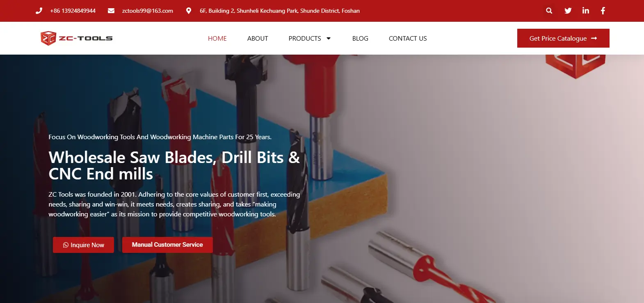
Task: Expand the Products dropdown arrow
Action: [x=329, y=39]
